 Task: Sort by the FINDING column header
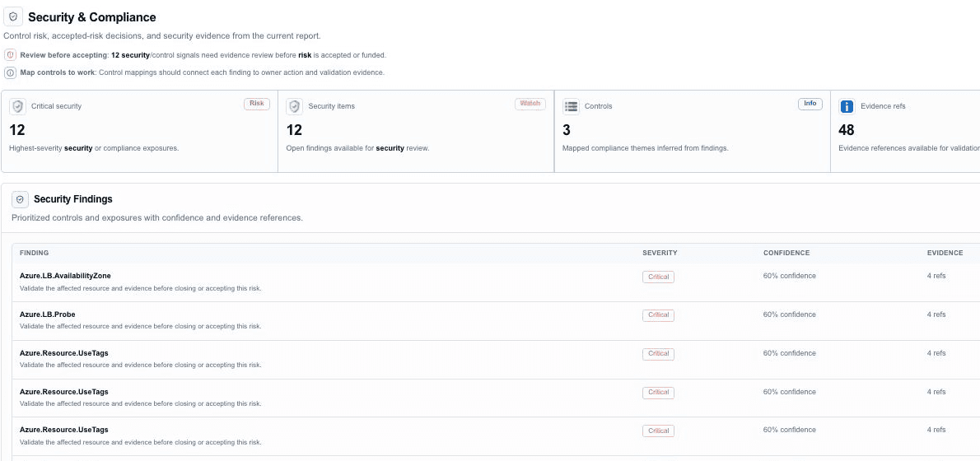35,253
